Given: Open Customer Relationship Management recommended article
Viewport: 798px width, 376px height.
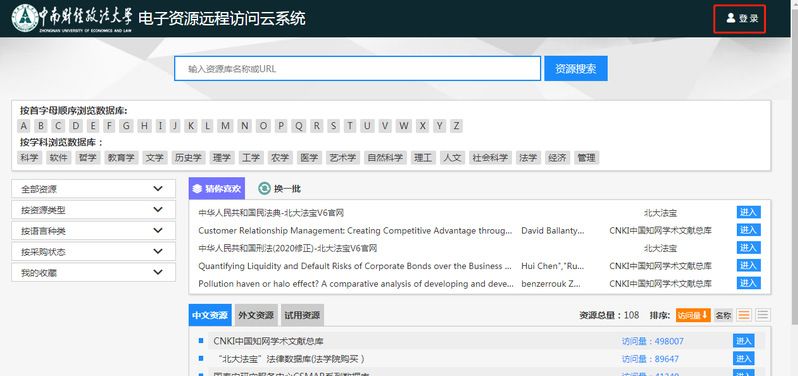Looking at the screenshot, I should (x=355, y=230).
